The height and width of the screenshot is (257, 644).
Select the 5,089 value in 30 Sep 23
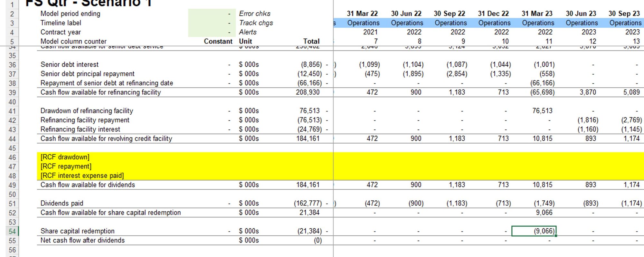631,92
